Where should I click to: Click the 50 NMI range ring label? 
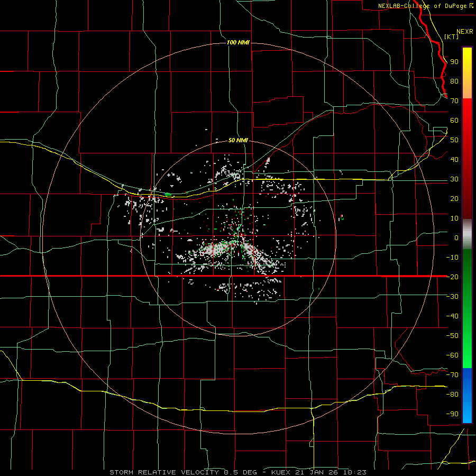tap(238, 140)
